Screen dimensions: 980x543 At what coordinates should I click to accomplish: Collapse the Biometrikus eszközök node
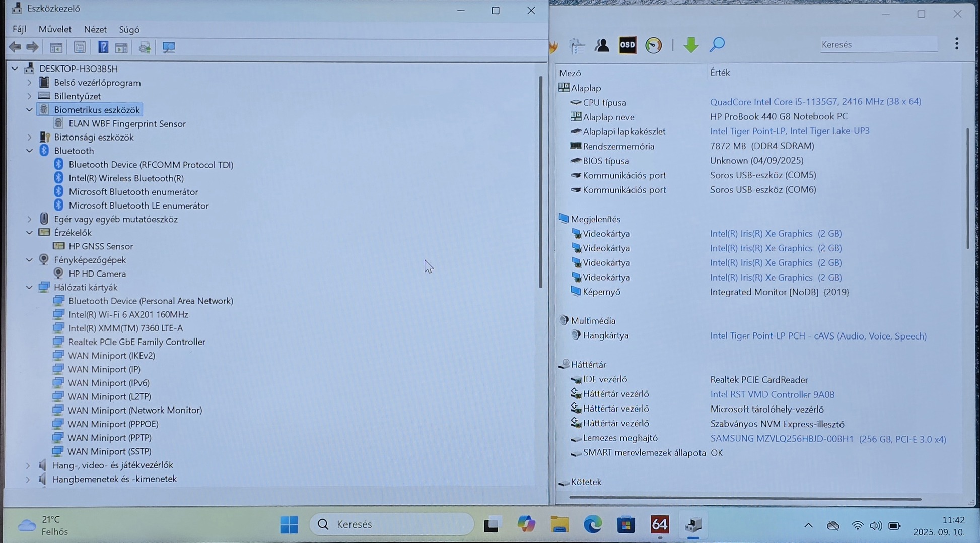pos(29,110)
